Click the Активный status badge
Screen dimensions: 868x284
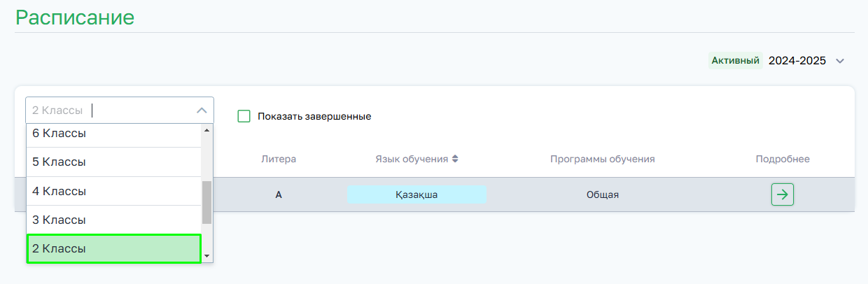(x=736, y=61)
